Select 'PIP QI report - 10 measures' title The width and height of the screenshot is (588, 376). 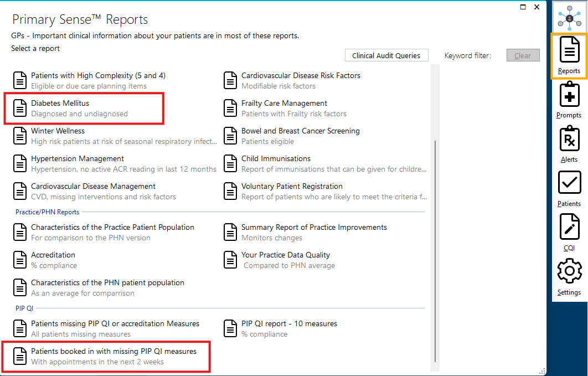click(289, 323)
